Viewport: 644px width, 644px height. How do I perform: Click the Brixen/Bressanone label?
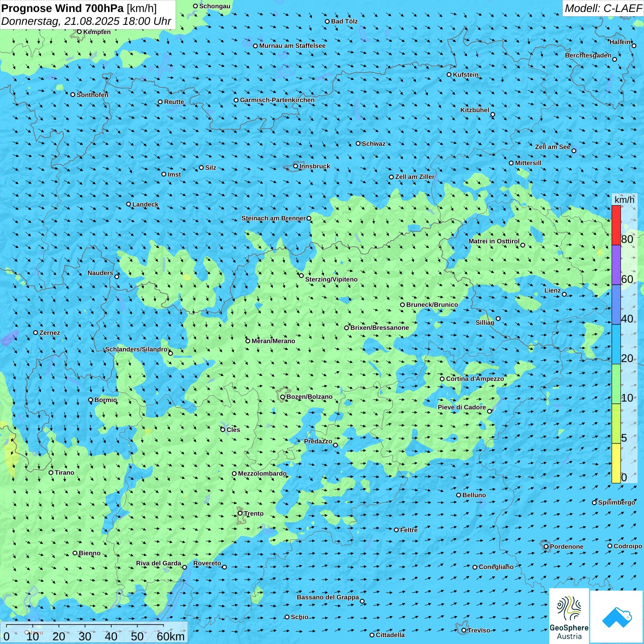click(379, 328)
